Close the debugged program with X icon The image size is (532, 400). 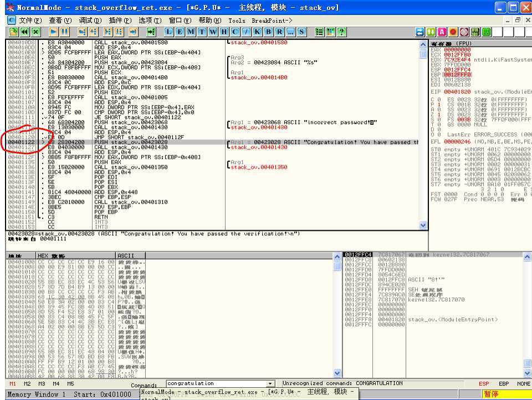[x=36, y=32]
